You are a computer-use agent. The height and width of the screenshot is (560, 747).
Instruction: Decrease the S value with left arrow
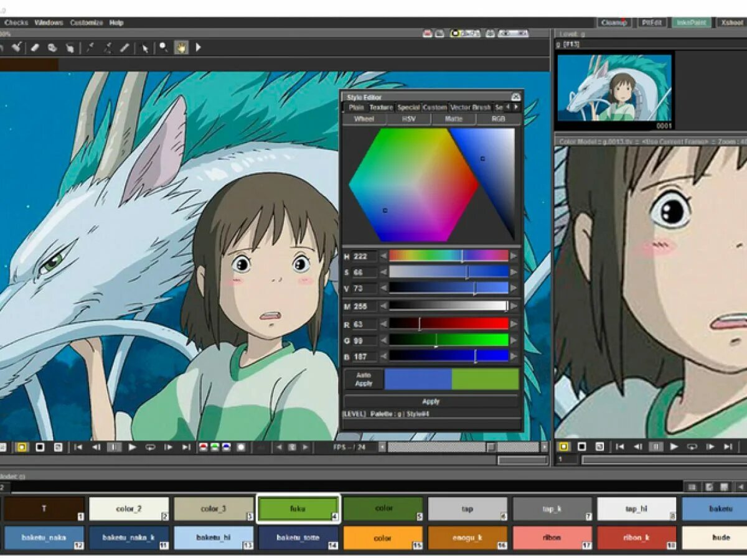point(383,272)
